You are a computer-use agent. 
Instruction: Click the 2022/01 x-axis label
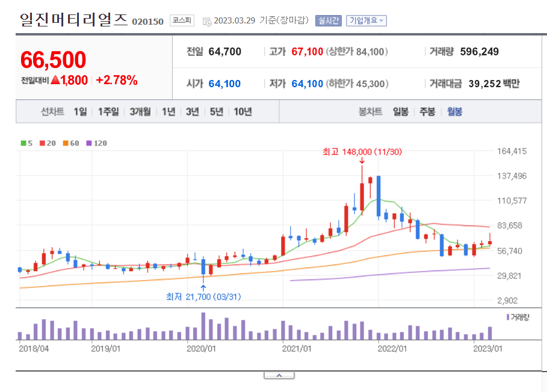click(392, 349)
